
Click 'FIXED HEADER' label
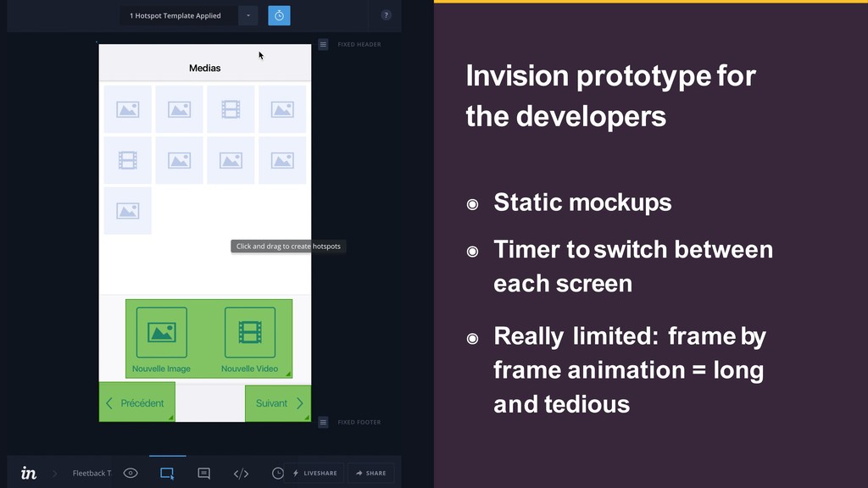359,44
